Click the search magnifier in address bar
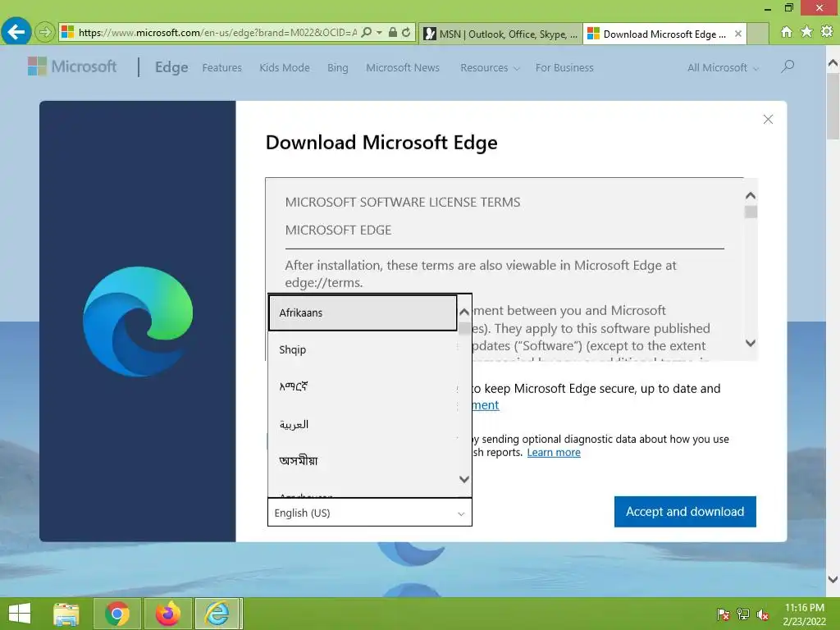This screenshot has height=630, width=840. pos(367,33)
